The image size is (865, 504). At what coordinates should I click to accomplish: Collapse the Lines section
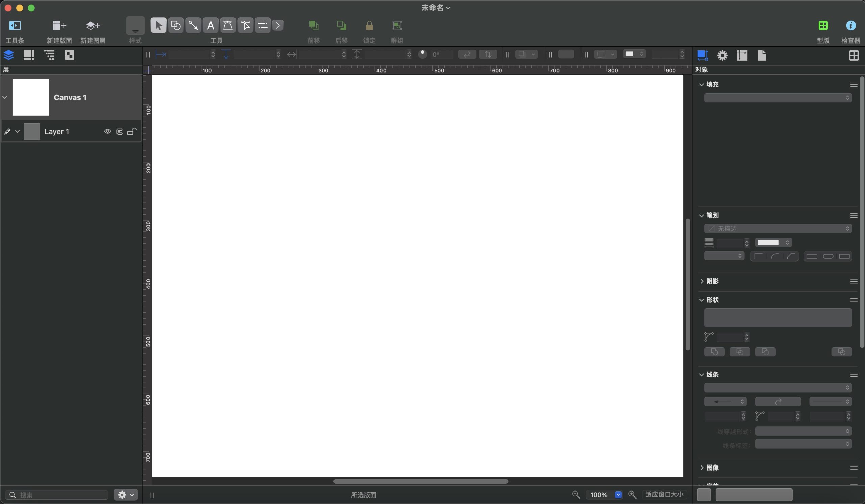701,375
